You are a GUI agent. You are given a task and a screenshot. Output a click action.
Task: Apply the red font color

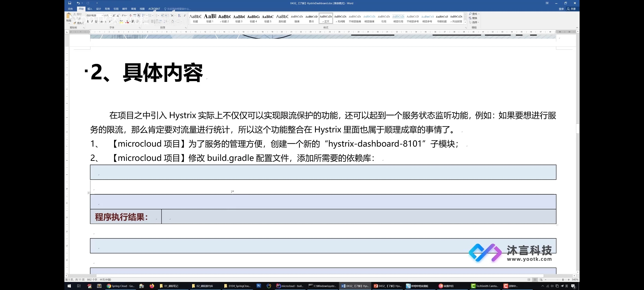(x=127, y=21)
